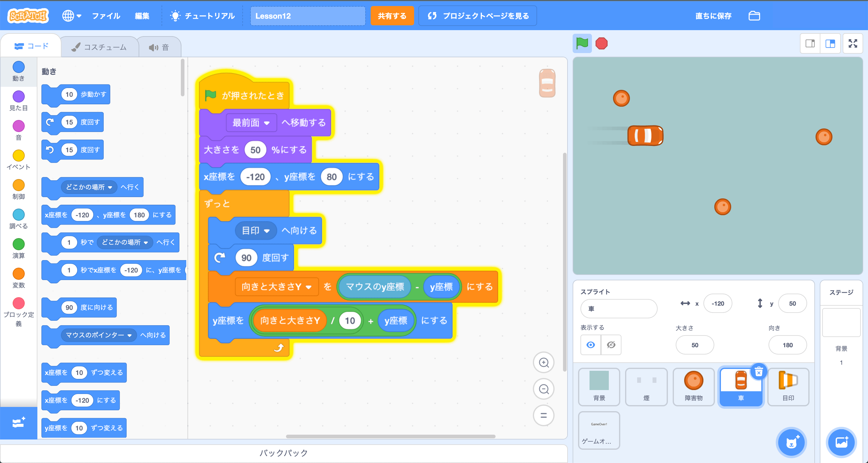Zoom in on the code workspace
This screenshot has width=868, height=463.
[x=543, y=363]
